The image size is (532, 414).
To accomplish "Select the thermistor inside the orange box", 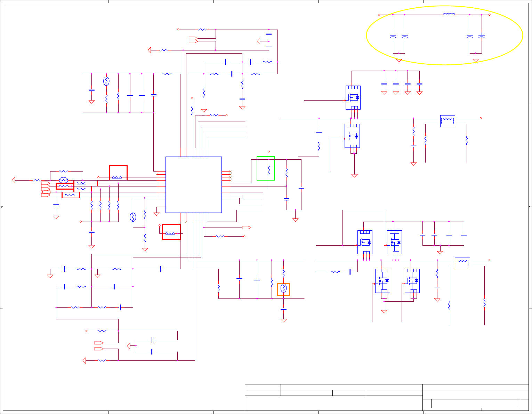I will point(283,288).
